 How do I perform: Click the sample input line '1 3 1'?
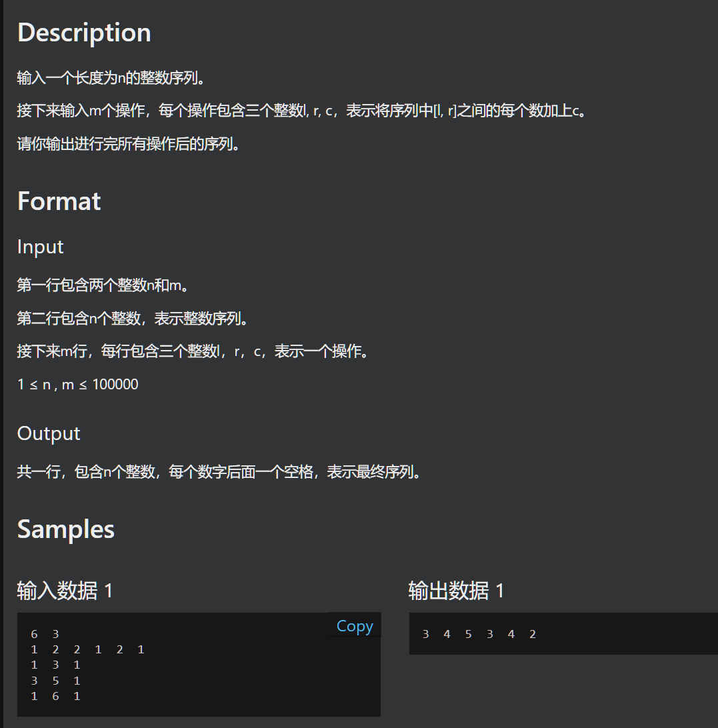point(56,665)
